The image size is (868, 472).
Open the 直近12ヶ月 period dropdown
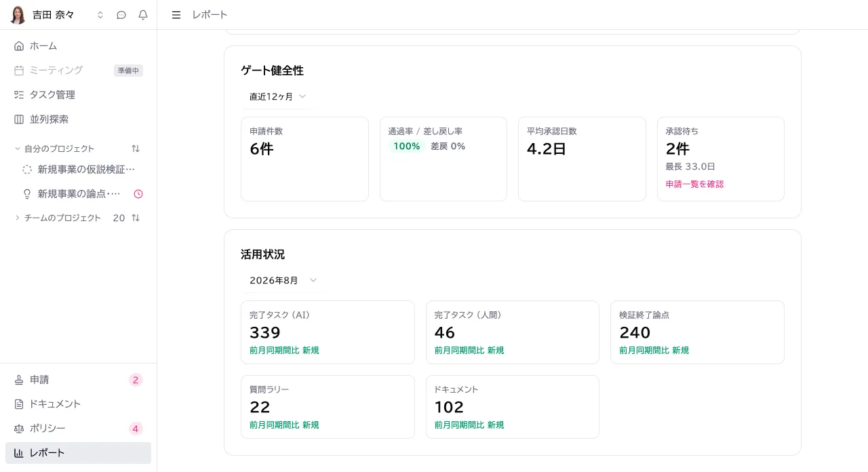(277, 97)
